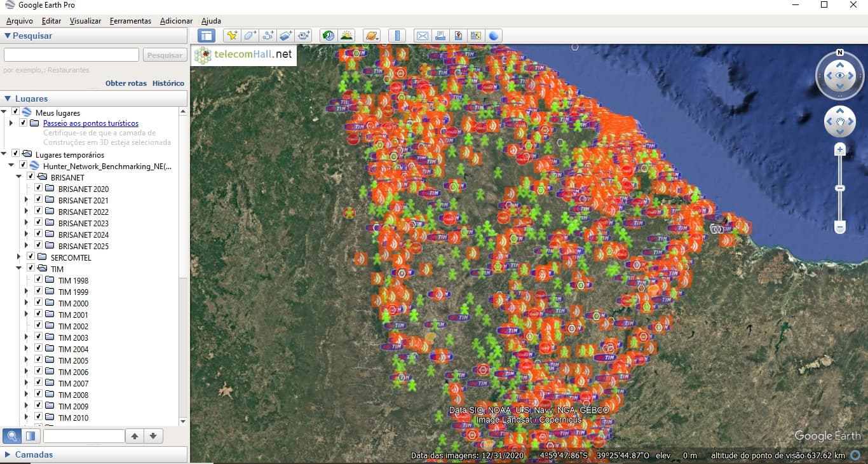
Task: Click the zoom in plus on slider
Action: point(840,150)
